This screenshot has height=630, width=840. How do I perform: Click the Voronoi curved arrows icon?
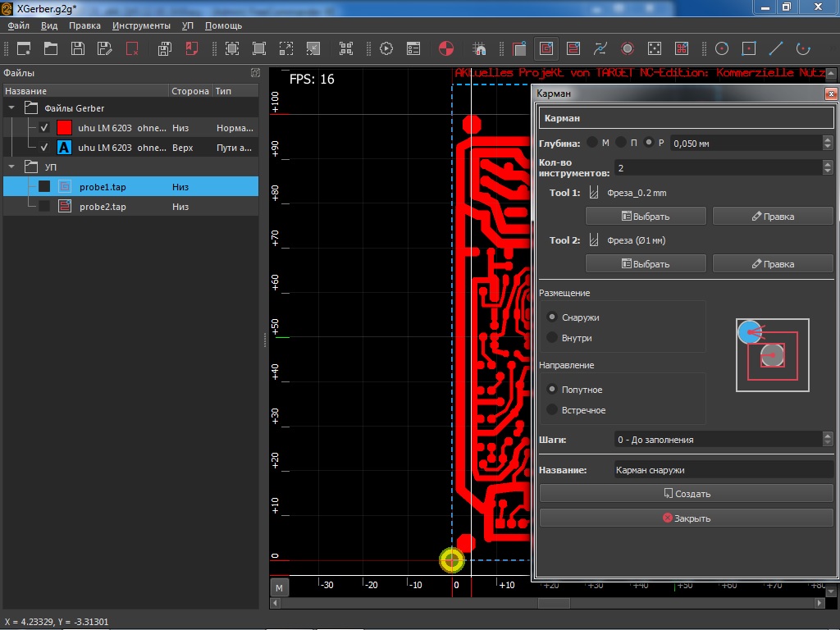click(600, 48)
